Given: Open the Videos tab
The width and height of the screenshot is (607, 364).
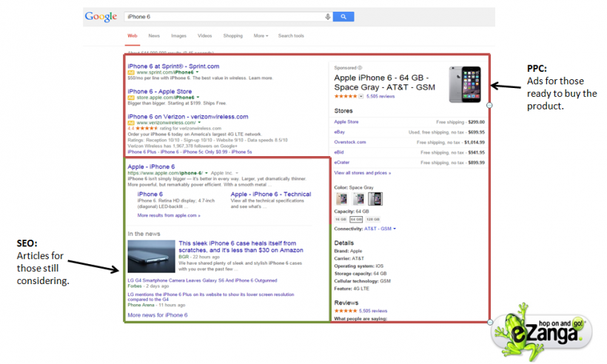Looking at the screenshot, I should coord(205,36).
